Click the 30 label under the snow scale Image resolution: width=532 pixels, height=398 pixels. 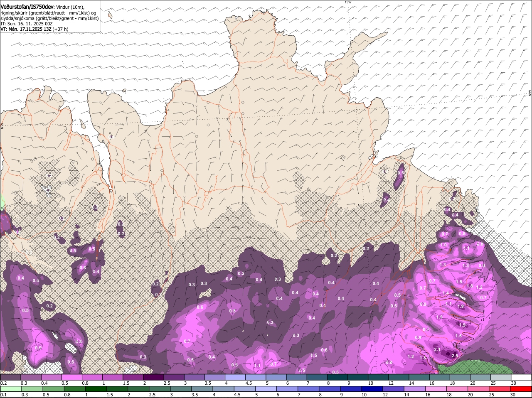pos(514,383)
